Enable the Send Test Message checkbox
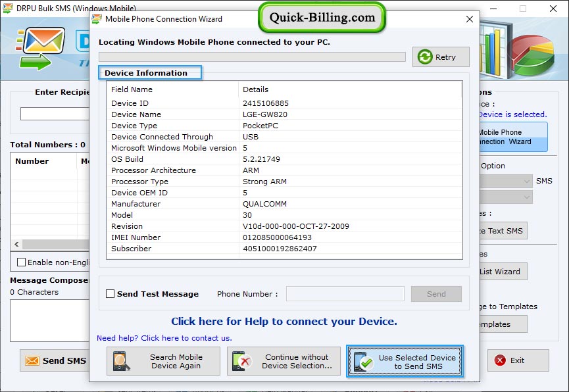Viewport: 569px width, 392px height. pos(110,293)
